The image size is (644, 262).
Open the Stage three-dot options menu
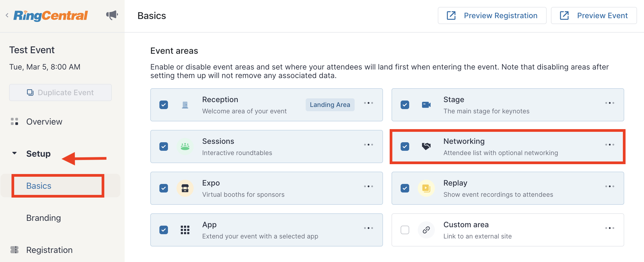(610, 103)
